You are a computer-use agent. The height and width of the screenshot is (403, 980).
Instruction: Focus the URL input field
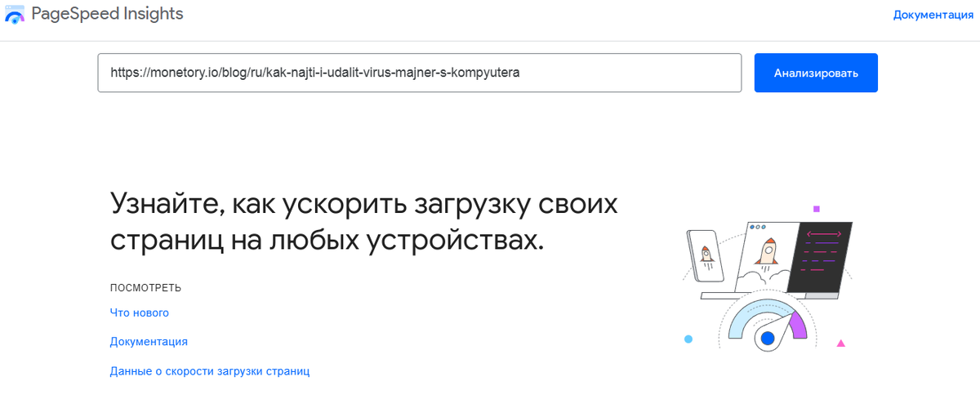(420, 73)
